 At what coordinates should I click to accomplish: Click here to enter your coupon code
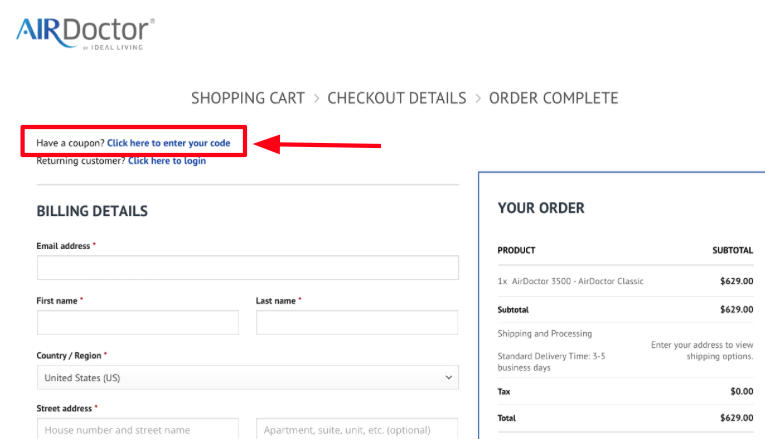point(169,143)
